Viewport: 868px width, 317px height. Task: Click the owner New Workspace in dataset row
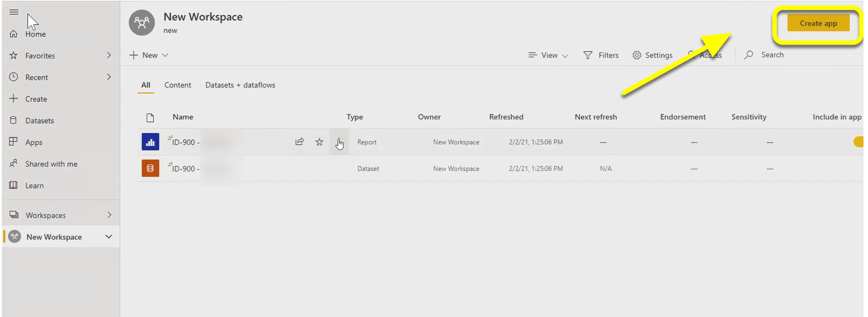pos(456,169)
